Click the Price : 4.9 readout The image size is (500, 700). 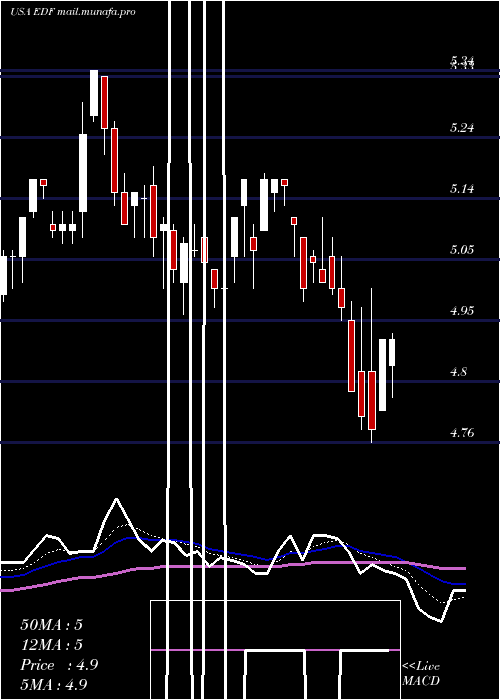pos(59,665)
